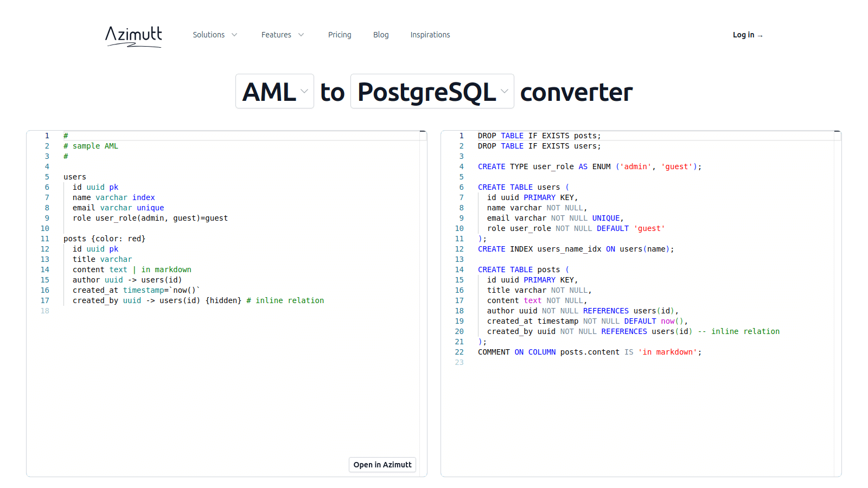Go to the Pricing page

point(340,35)
